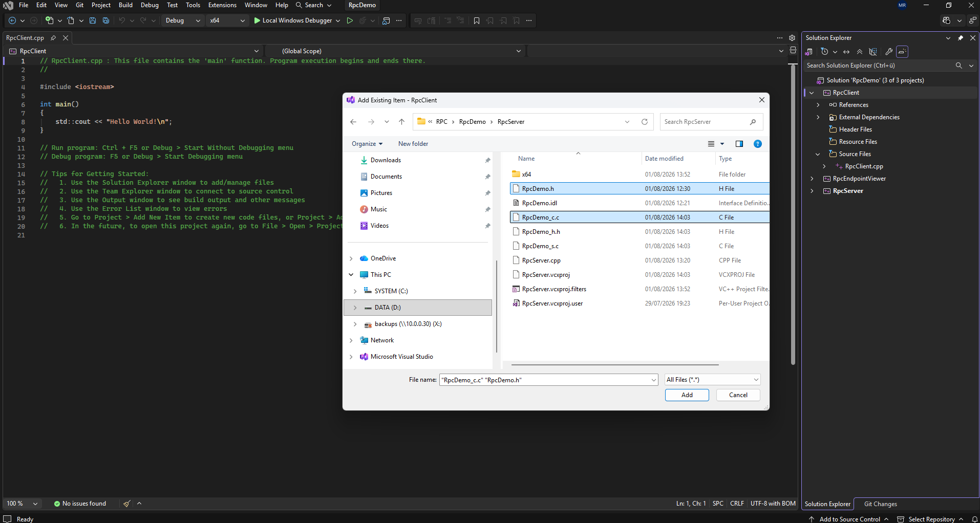The height and width of the screenshot is (523, 980).
Task: Open the file dialog help icon
Action: [758, 144]
